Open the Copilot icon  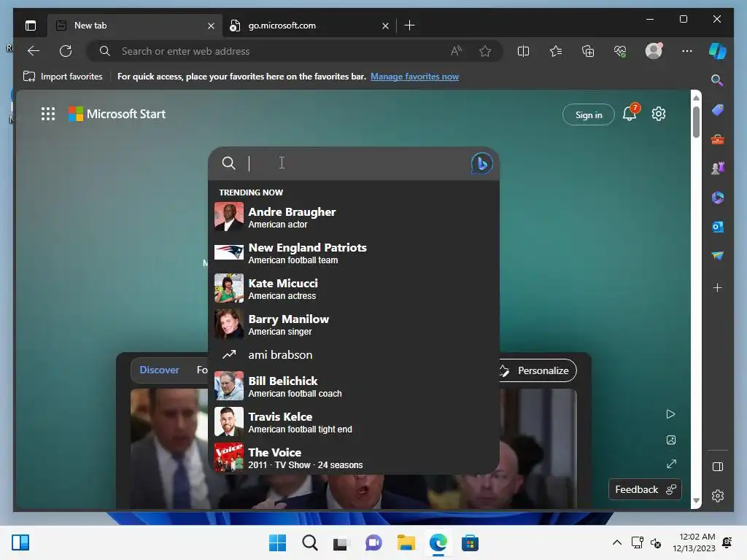click(x=718, y=51)
